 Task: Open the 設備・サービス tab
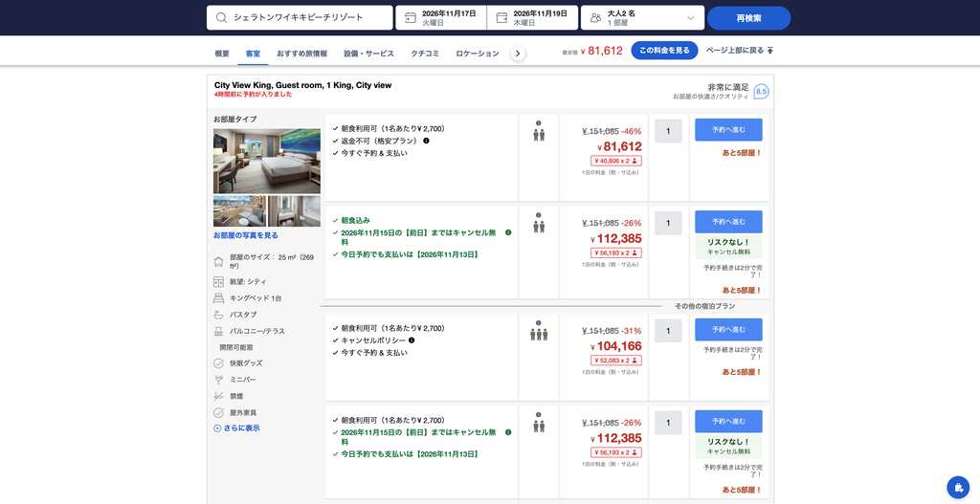(368, 54)
